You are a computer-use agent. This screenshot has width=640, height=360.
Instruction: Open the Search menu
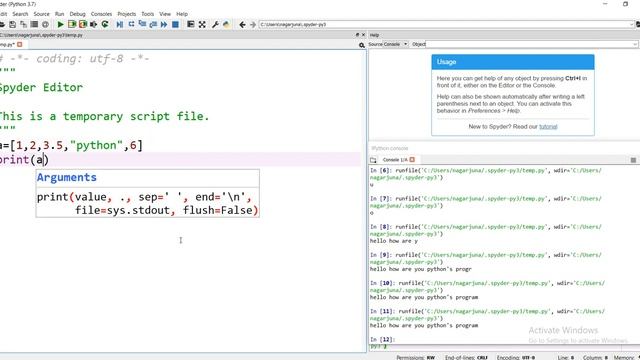pos(20,14)
